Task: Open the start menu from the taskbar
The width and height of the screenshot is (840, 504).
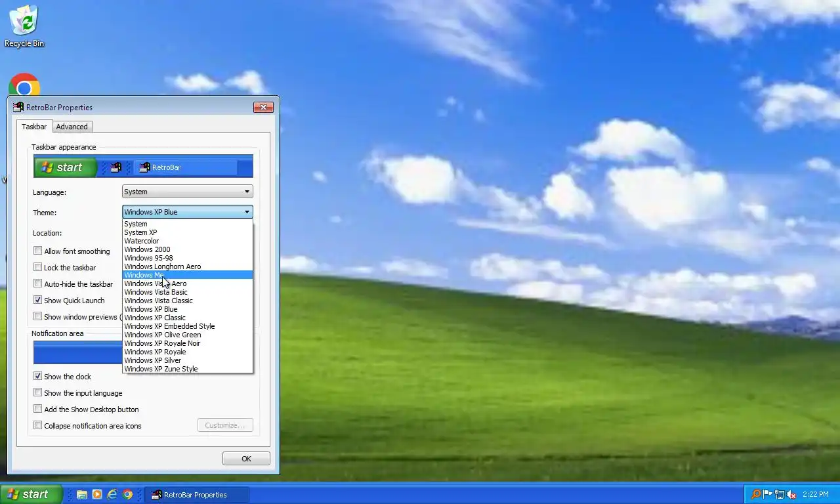Action: (31, 495)
